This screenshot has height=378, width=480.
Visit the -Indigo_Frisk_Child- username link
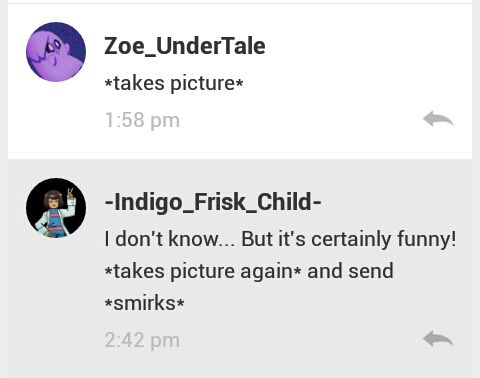(213, 202)
